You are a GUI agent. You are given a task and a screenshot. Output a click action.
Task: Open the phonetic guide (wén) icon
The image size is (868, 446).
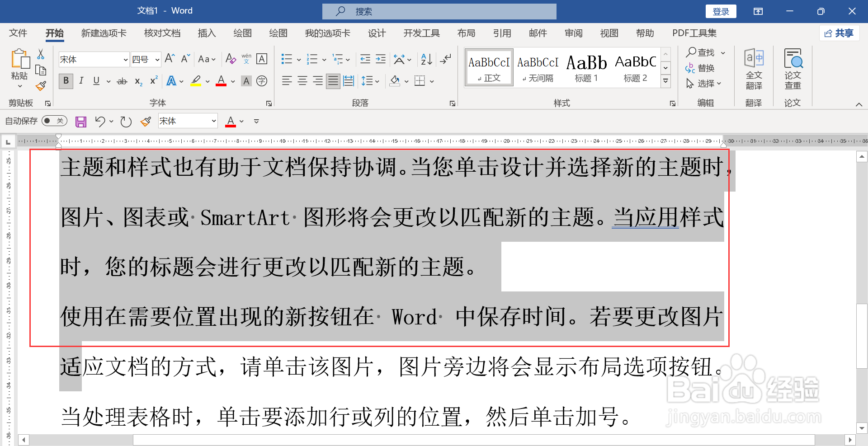coord(246,59)
